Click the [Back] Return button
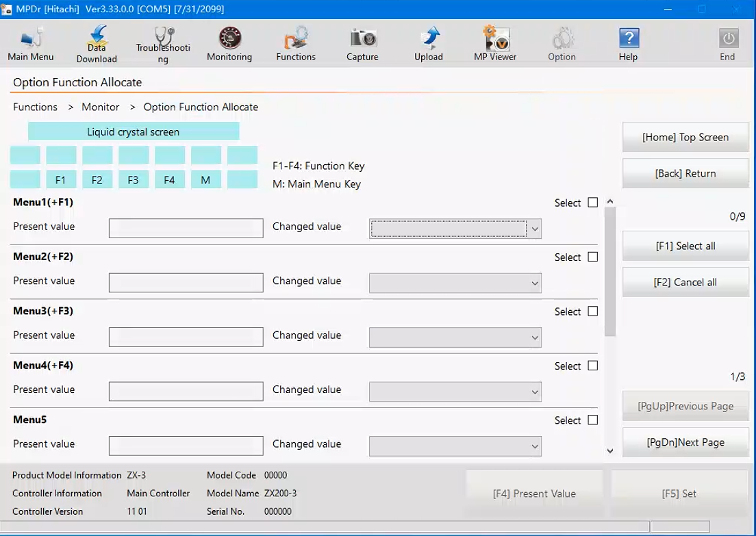The width and height of the screenshot is (756, 536). point(685,173)
